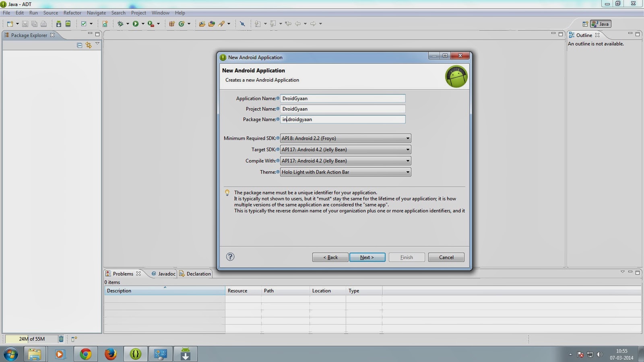Image resolution: width=644 pixels, height=362 pixels.
Task: Open Compile With dropdown
Action: (x=345, y=161)
